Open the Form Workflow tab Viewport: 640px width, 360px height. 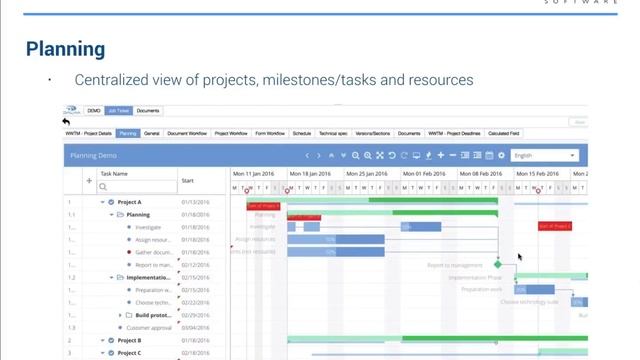(270, 133)
